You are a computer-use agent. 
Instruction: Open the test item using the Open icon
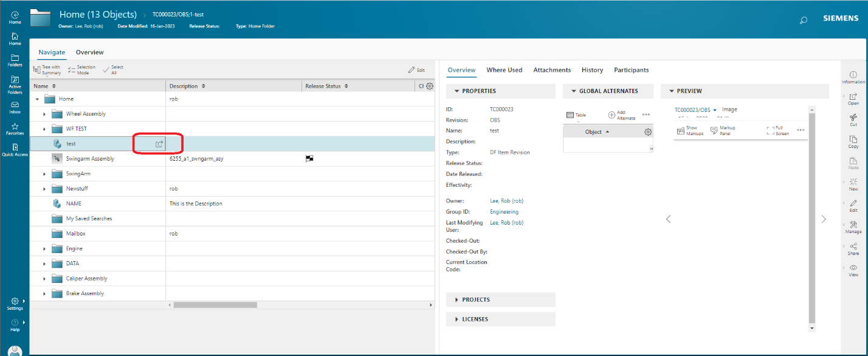[x=158, y=144]
